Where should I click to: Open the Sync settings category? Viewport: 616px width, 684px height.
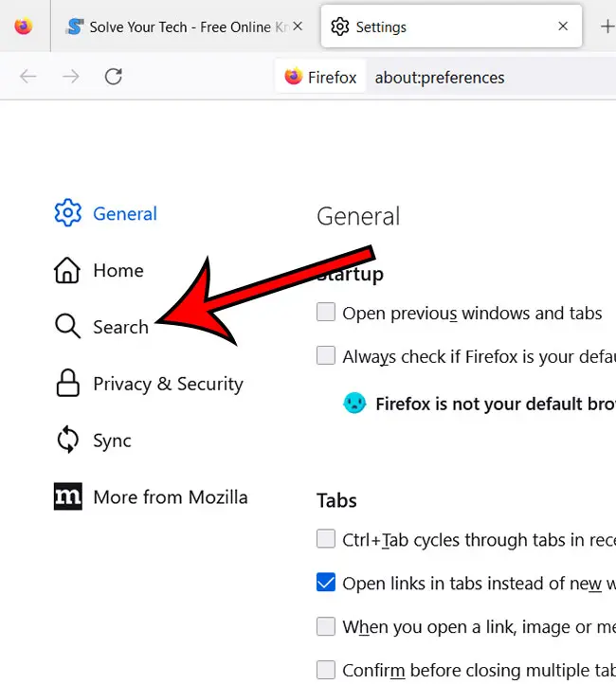pyautogui.click(x=112, y=441)
